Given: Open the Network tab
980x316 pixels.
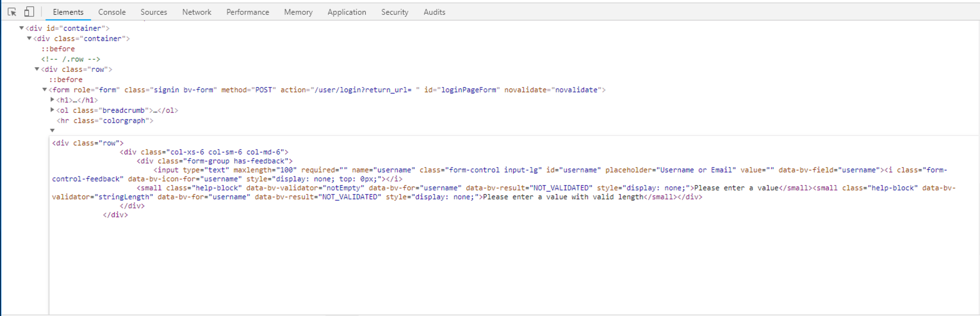Looking at the screenshot, I should [x=197, y=12].
